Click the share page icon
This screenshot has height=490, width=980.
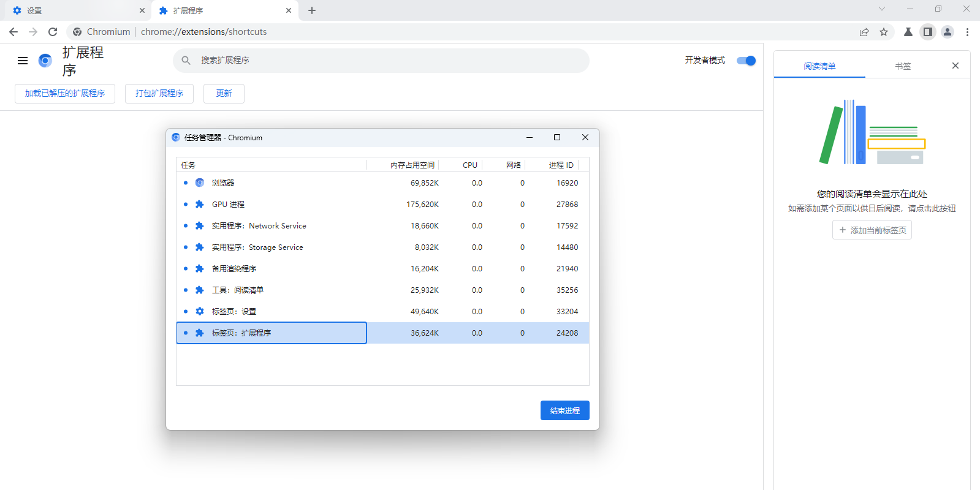[864, 32]
